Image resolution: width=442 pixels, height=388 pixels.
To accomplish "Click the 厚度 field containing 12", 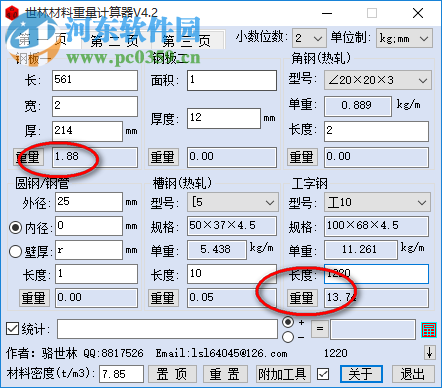I will pyautogui.click(x=224, y=118).
